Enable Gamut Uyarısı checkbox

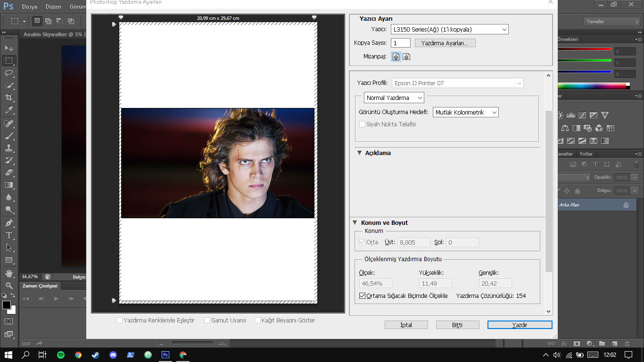207,321
